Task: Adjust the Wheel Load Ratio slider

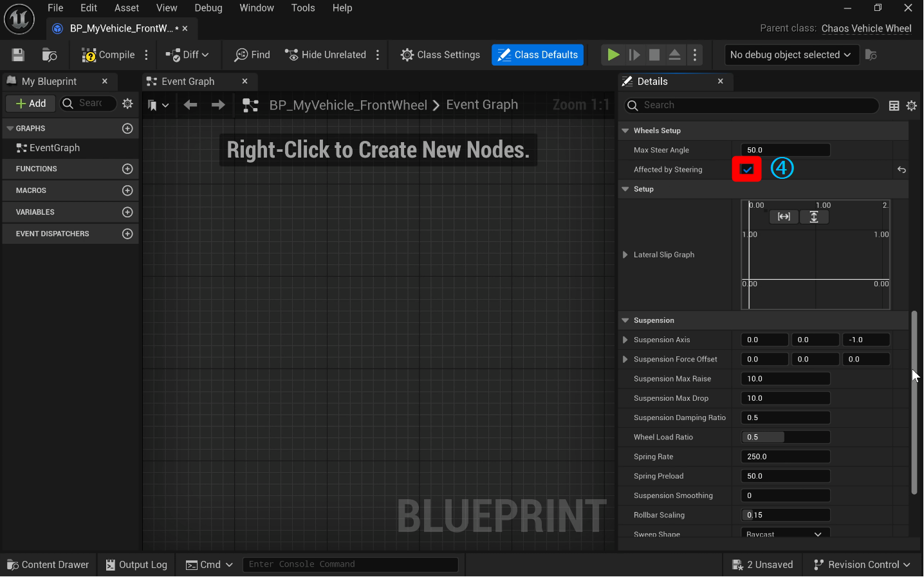Action: pos(786,437)
